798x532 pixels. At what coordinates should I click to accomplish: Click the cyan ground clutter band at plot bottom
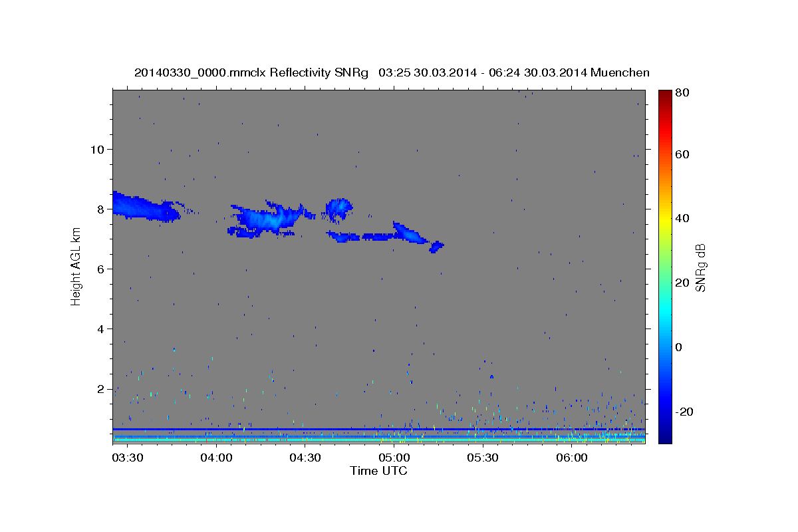click(378, 440)
